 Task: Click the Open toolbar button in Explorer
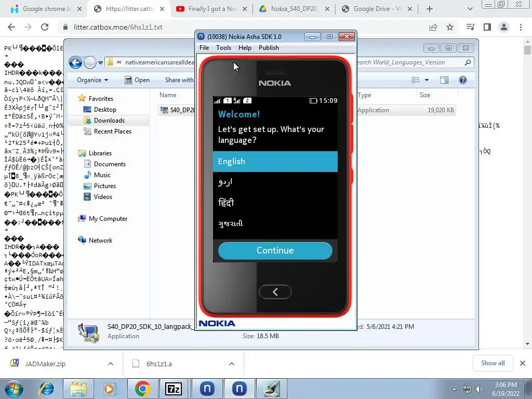click(x=137, y=80)
